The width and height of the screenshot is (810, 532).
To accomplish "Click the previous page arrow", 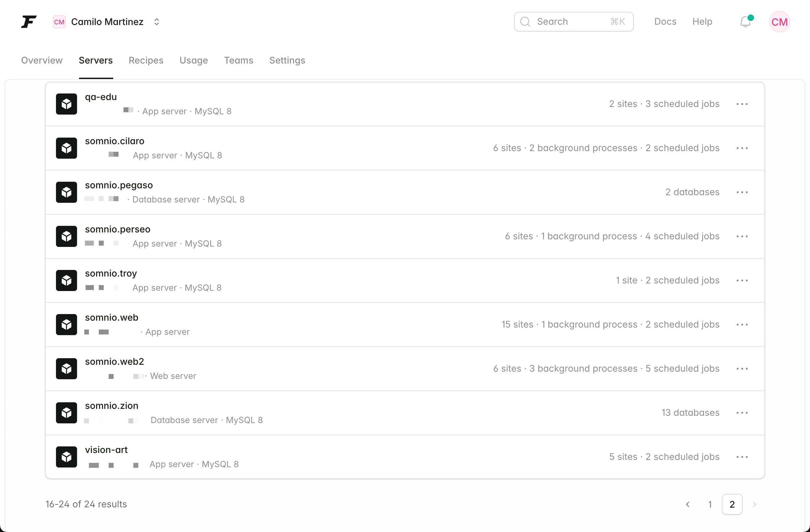I will (688, 504).
